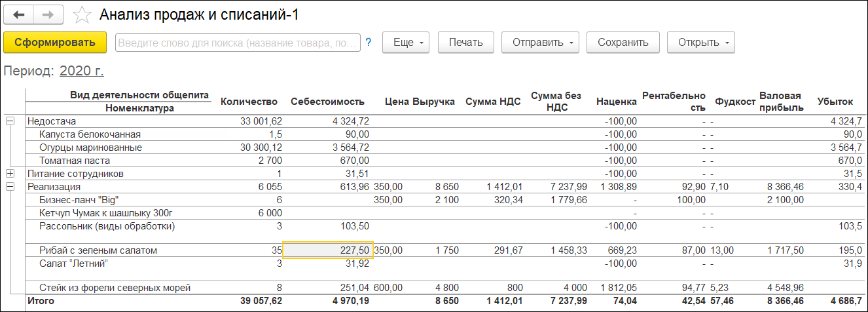Collapse the Недостача group
The image size is (868, 312).
[x=10, y=121]
